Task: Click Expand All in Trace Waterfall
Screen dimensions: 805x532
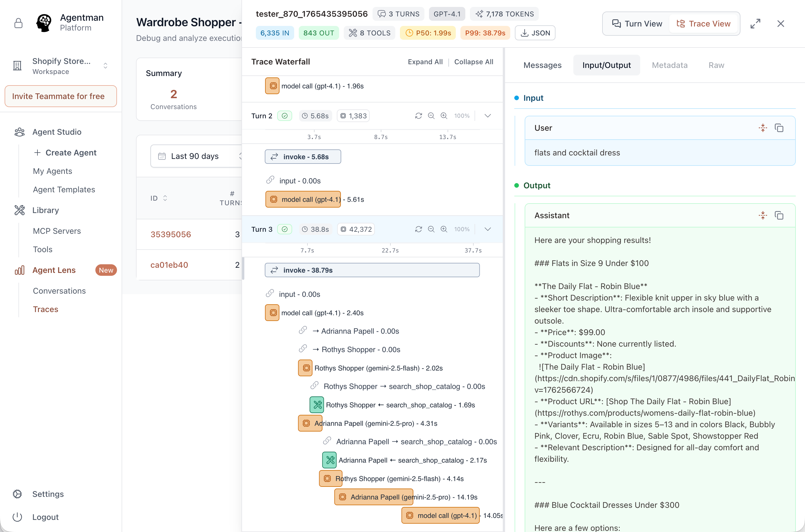Action: pos(425,62)
